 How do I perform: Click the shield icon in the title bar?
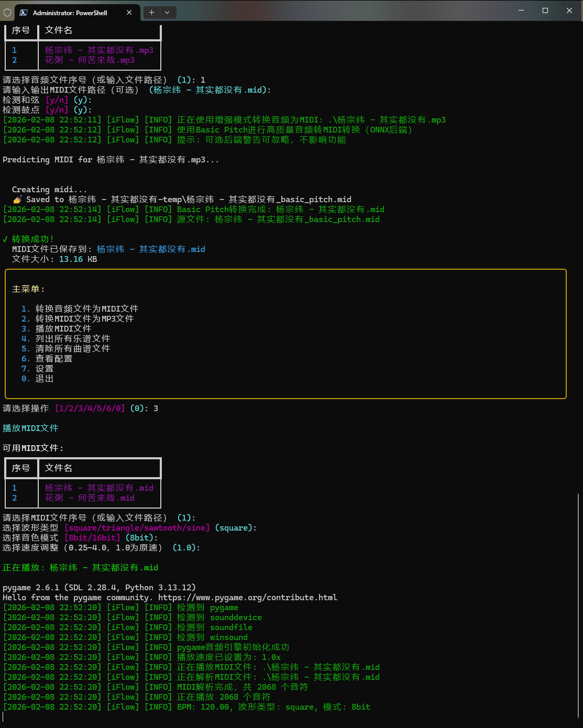coord(7,13)
